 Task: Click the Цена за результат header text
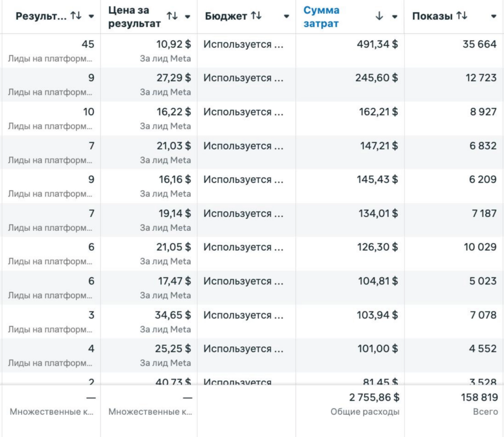[134, 17]
